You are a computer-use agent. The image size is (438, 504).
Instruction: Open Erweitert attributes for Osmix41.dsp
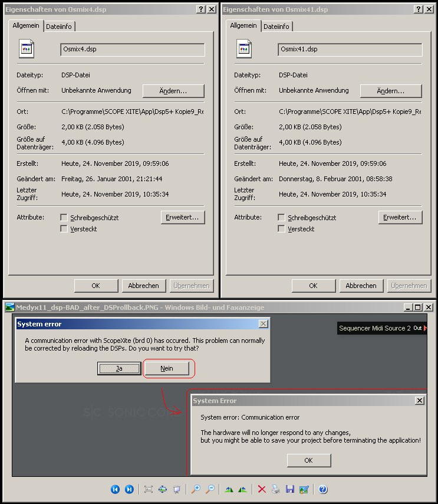400,218
